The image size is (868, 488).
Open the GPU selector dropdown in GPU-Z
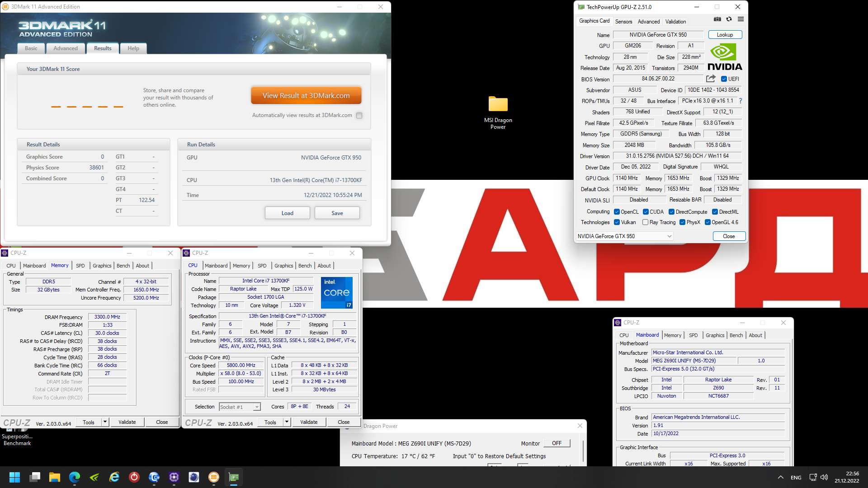pos(624,236)
